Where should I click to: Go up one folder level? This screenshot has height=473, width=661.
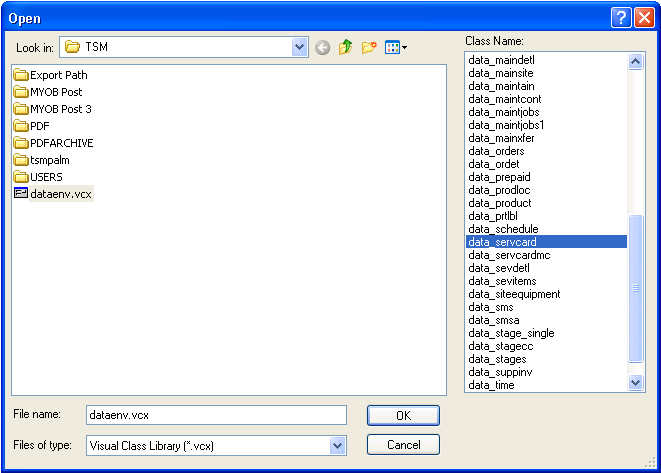coord(346,47)
